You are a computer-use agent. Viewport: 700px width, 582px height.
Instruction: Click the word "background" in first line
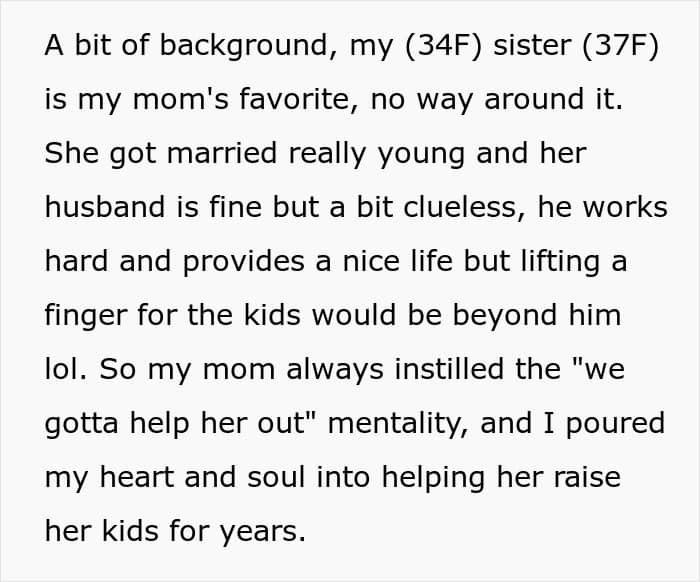click(x=243, y=46)
